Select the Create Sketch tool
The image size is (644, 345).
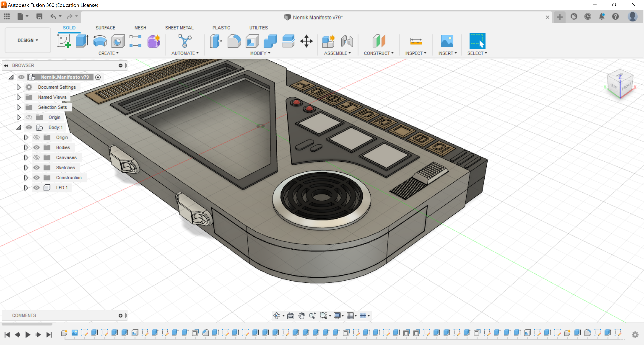[x=64, y=41]
